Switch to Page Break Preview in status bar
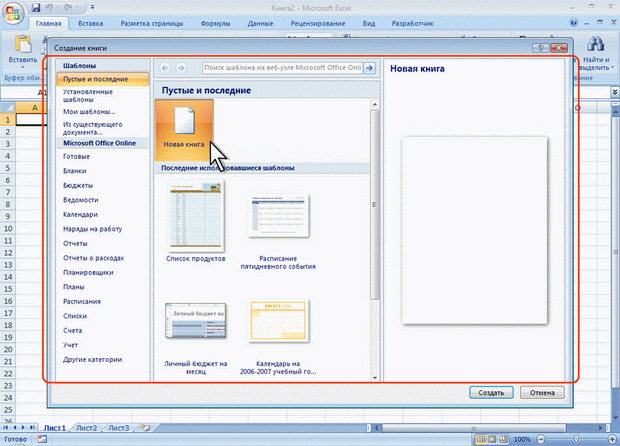 click(503, 439)
